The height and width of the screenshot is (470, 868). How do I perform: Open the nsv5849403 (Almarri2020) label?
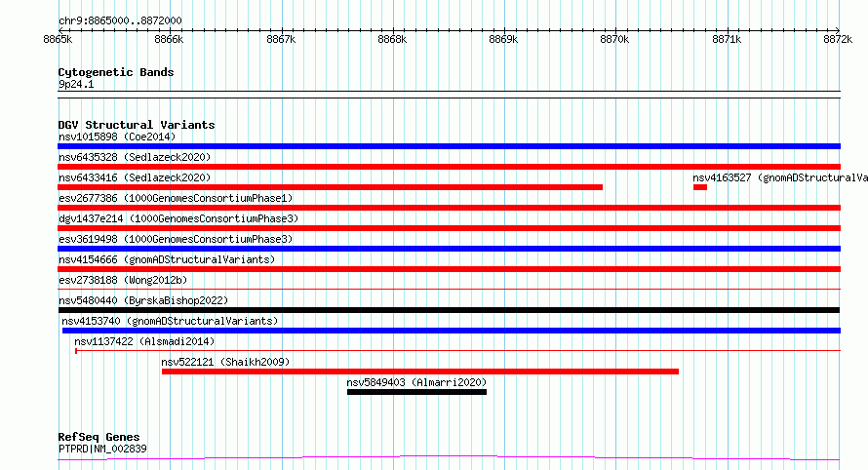pyautogui.click(x=416, y=382)
